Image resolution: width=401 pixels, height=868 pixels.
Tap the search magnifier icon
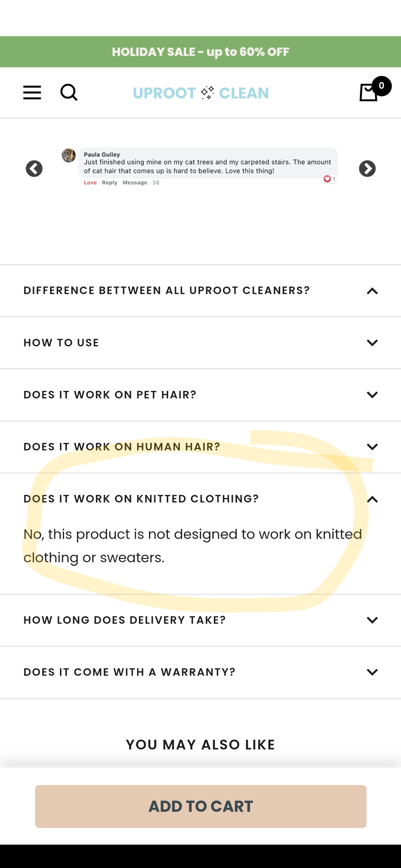(x=69, y=93)
